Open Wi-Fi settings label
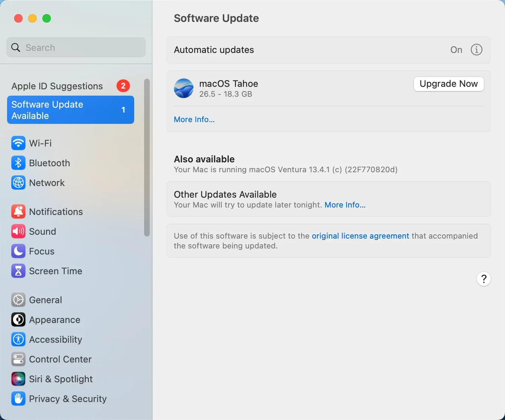 pos(40,143)
